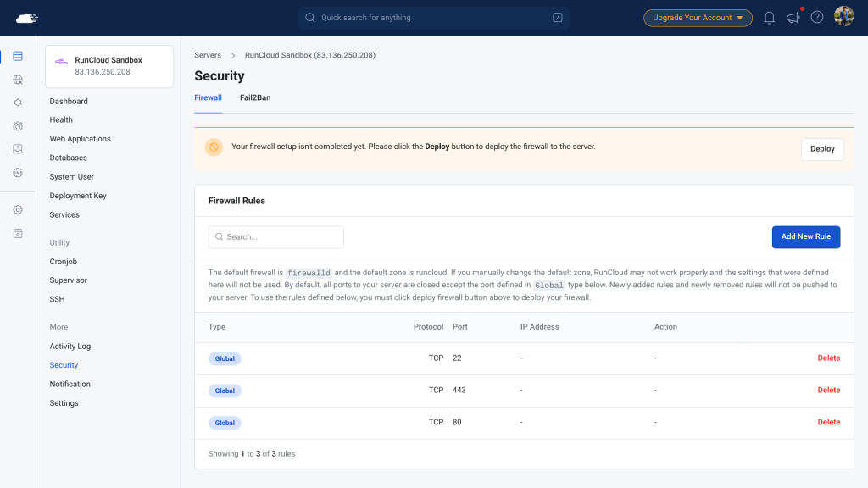Click the IP Address column header
Viewport: 868px width, 488px height.
click(x=539, y=327)
